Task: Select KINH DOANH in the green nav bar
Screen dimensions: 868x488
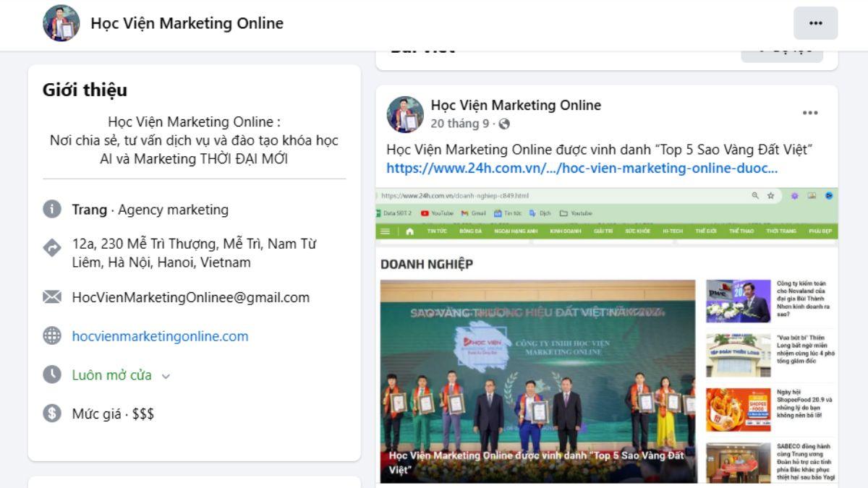Action: pyautogui.click(x=565, y=231)
